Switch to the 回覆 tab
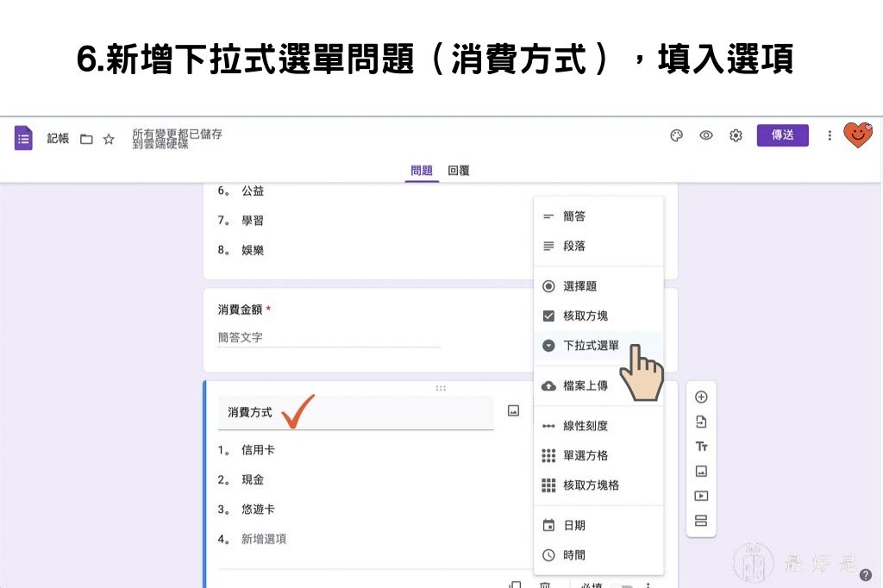Screen dimensions: 883x588 [458, 171]
